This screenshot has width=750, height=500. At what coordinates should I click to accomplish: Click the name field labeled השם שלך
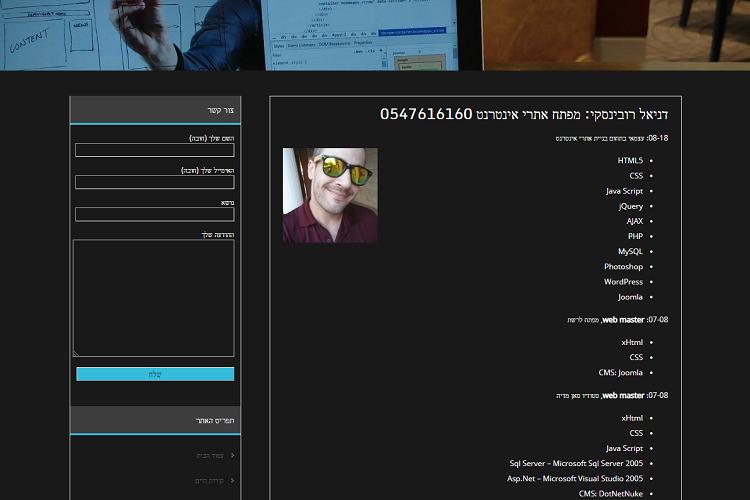(x=154, y=150)
